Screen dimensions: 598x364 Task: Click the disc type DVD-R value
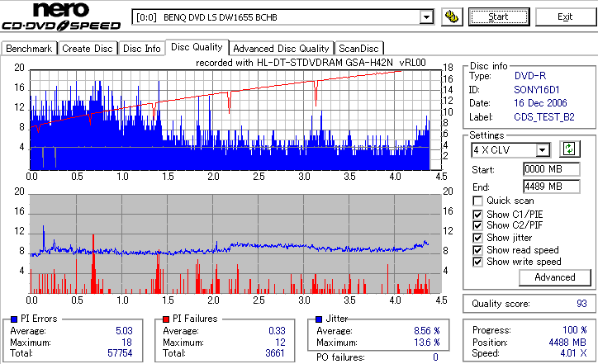click(x=530, y=76)
